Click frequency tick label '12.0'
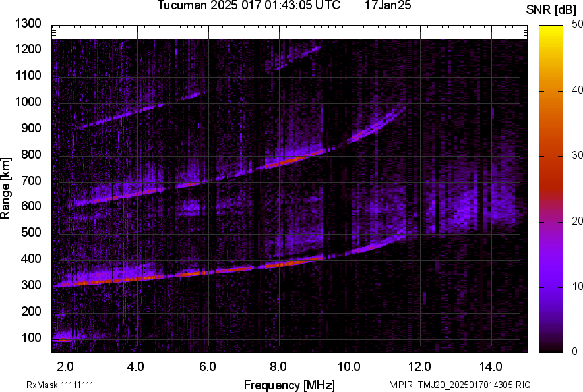The width and height of the screenshot is (583, 392). 420,367
